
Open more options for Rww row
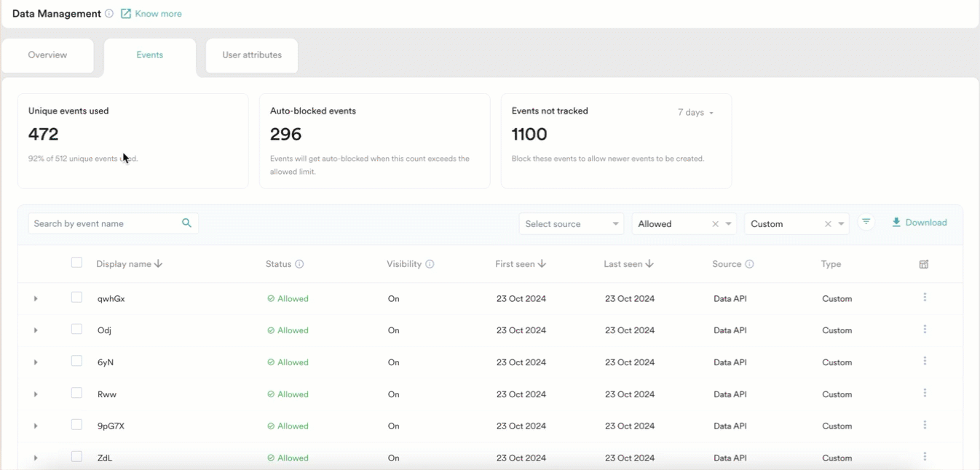click(925, 393)
